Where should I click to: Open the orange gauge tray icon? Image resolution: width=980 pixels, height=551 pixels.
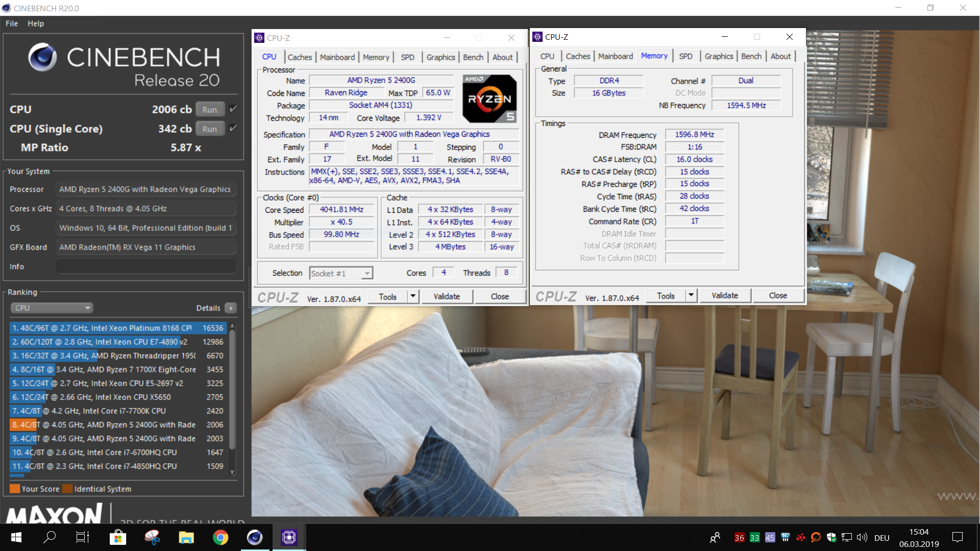click(x=816, y=537)
